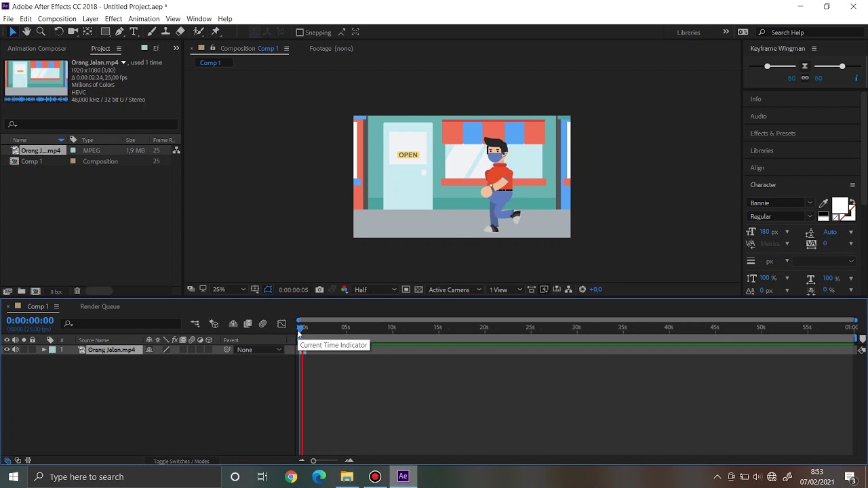
Task: Select the Pen tool
Action: 120,32
